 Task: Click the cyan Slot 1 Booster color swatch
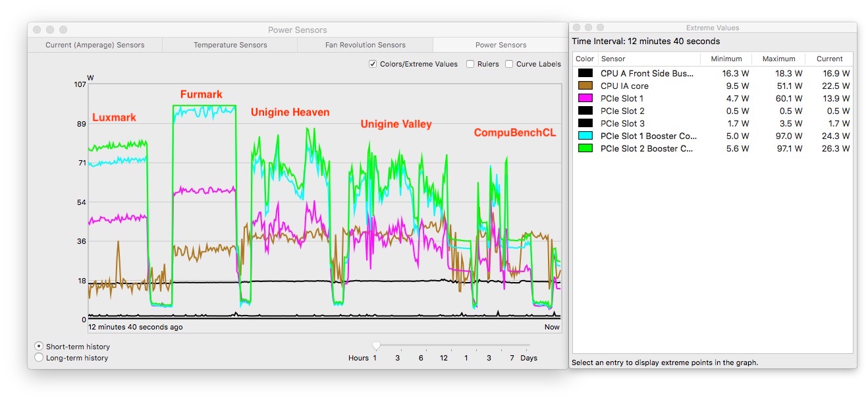coord(585,136)
